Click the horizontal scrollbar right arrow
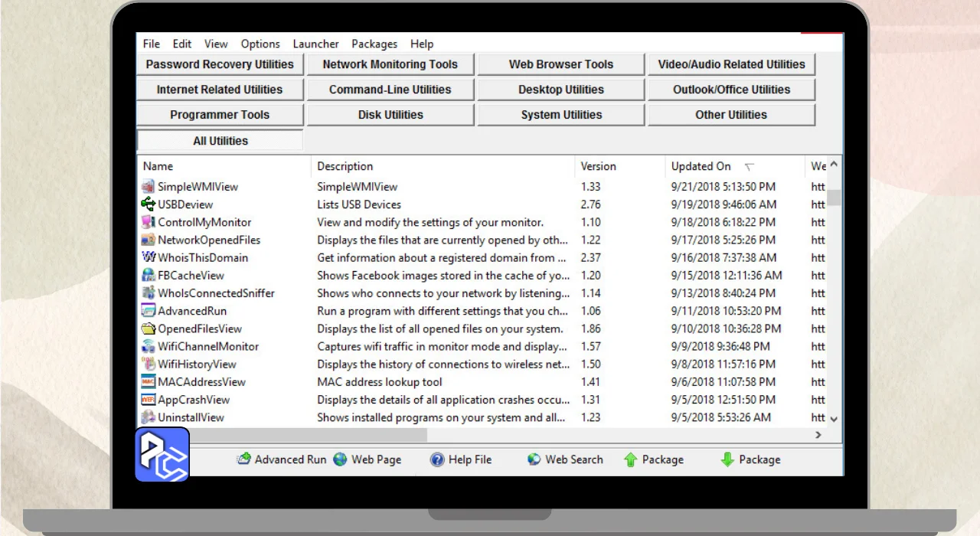Screen dimensions: 980x536 tap(818, 435)
